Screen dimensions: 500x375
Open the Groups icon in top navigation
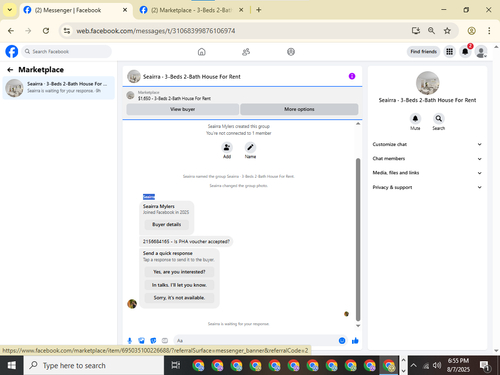coord(291,52)
